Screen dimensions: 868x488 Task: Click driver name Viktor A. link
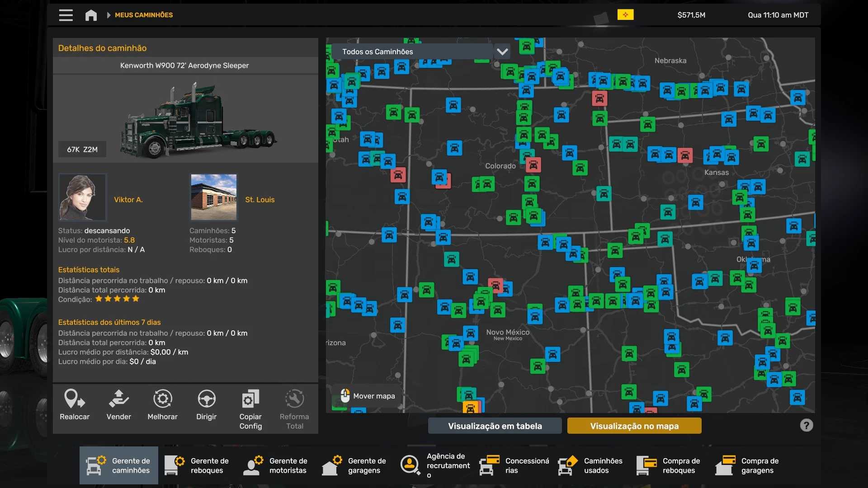click(x=128, y=199)
